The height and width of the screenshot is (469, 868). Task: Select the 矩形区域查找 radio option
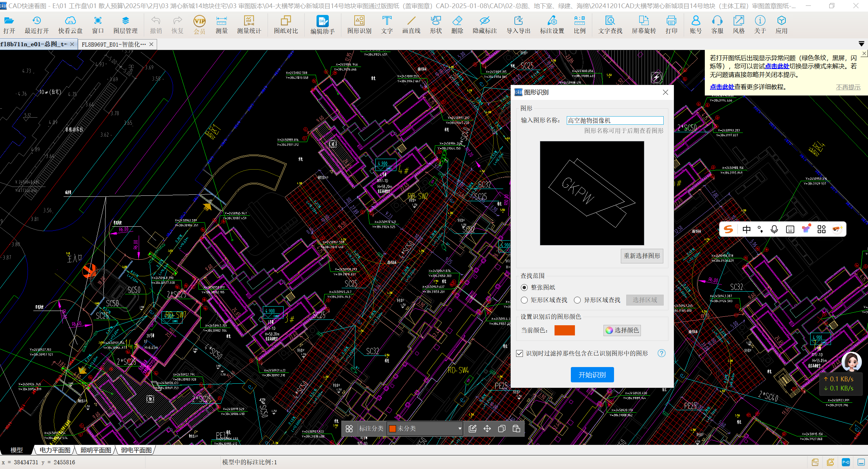coord(524,300)
